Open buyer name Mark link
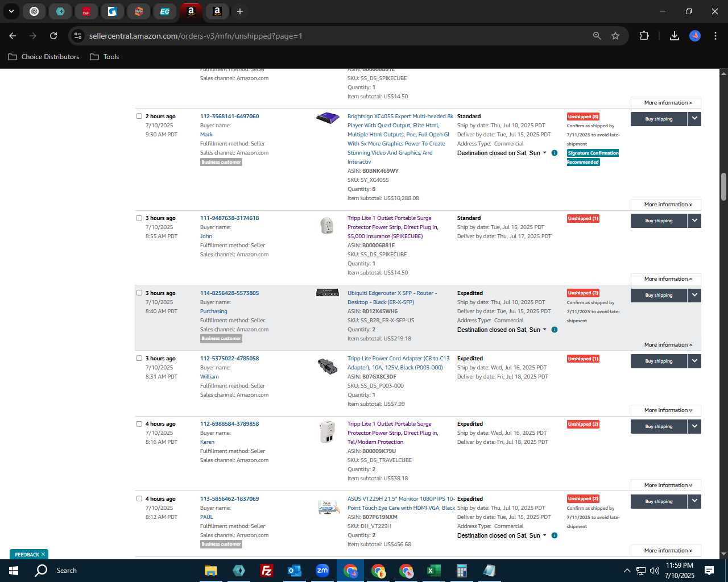The image size is (728, 582). tap(206, 135)
